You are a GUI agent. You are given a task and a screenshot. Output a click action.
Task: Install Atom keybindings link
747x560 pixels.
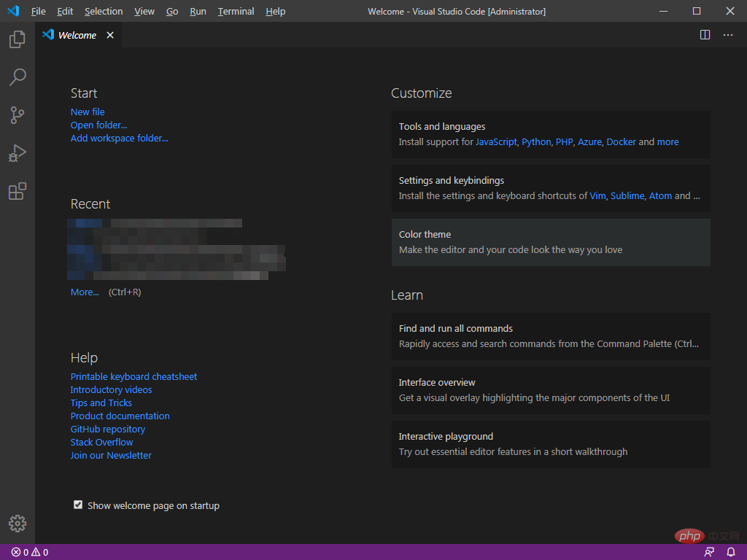(x=660, y=195)
